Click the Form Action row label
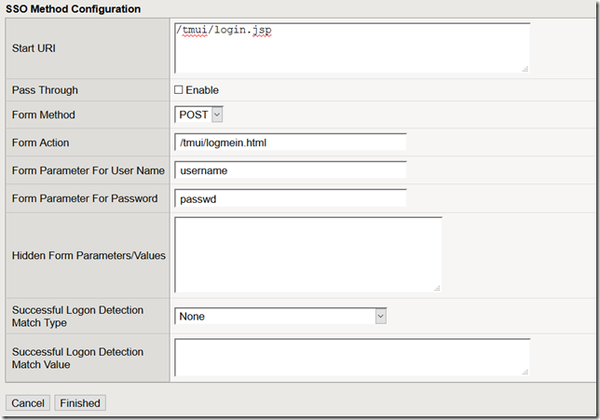 (x=41, y=143)
